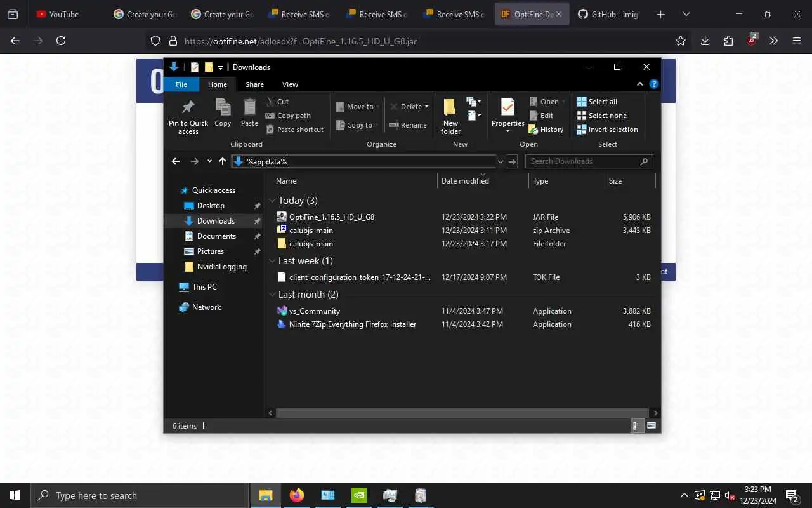Click Select none
The image size is (812, 508).
[601, 116]
